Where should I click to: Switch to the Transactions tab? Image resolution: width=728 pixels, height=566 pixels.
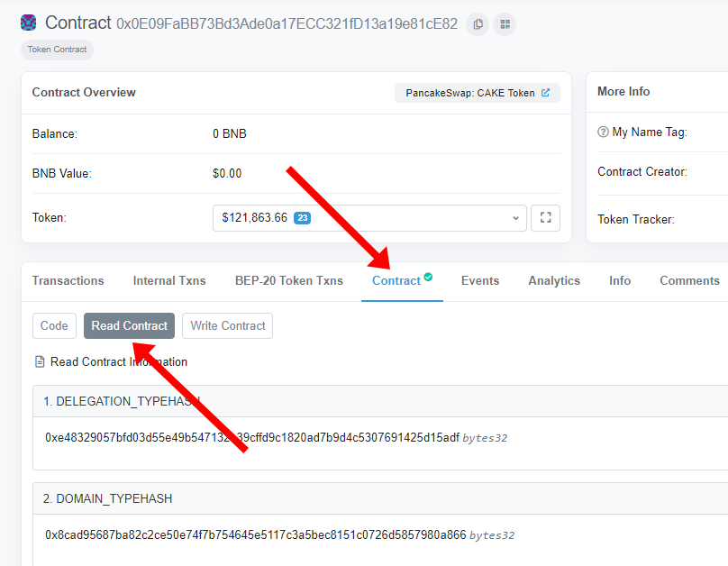68,281
